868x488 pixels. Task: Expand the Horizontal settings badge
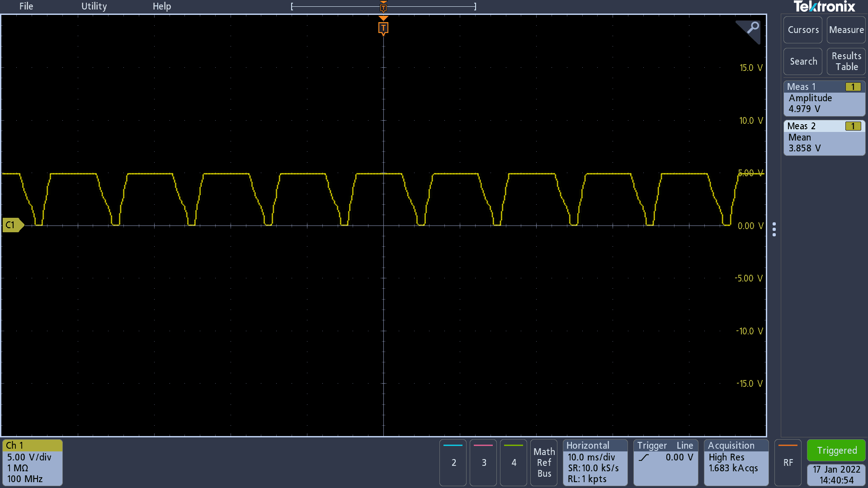(595, 462)
